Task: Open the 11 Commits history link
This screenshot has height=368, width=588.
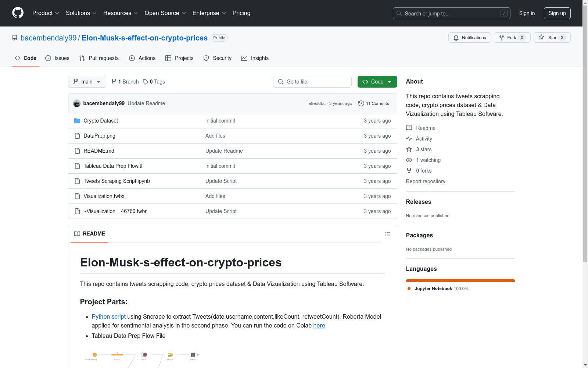Action: (x=374, y=103)
